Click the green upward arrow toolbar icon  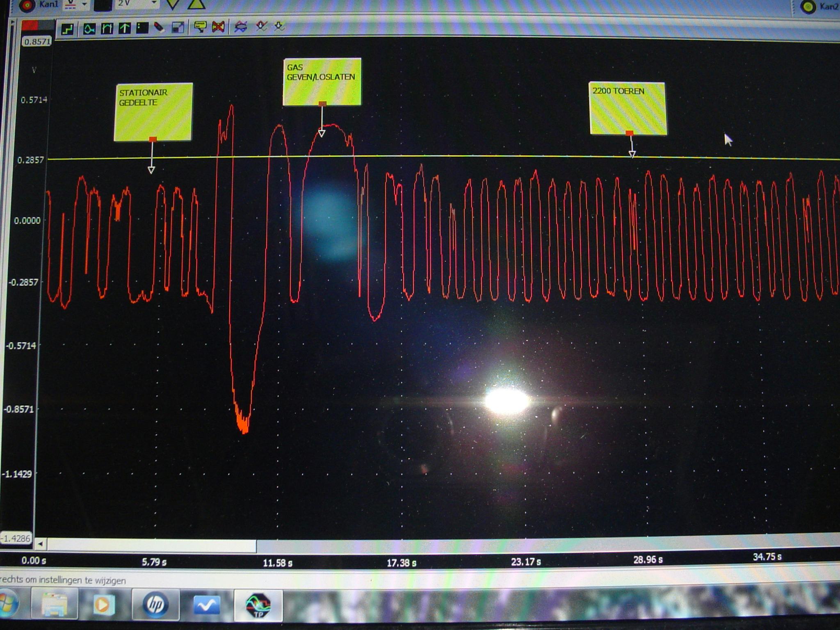click(125, 28)
